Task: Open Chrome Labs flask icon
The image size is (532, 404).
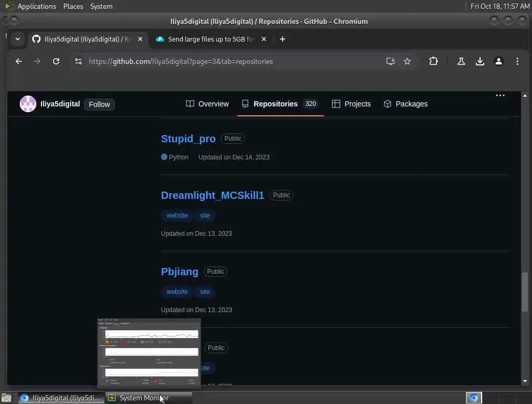Action: [461, 61]
